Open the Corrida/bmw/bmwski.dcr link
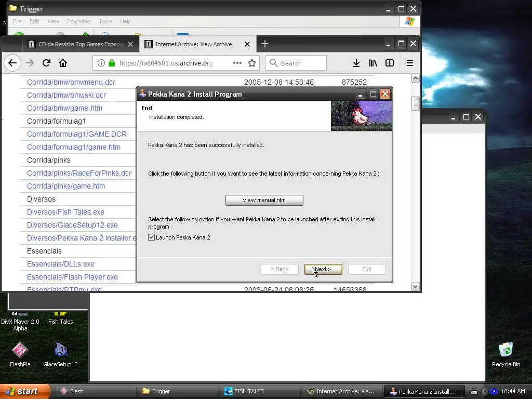532x399 pixels. pyautogui.click(x=66, y=96)
